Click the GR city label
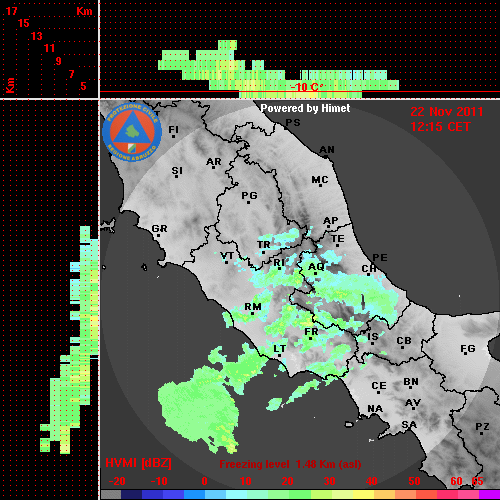Viewport: 500px width, 500px height. click(159, 229)
